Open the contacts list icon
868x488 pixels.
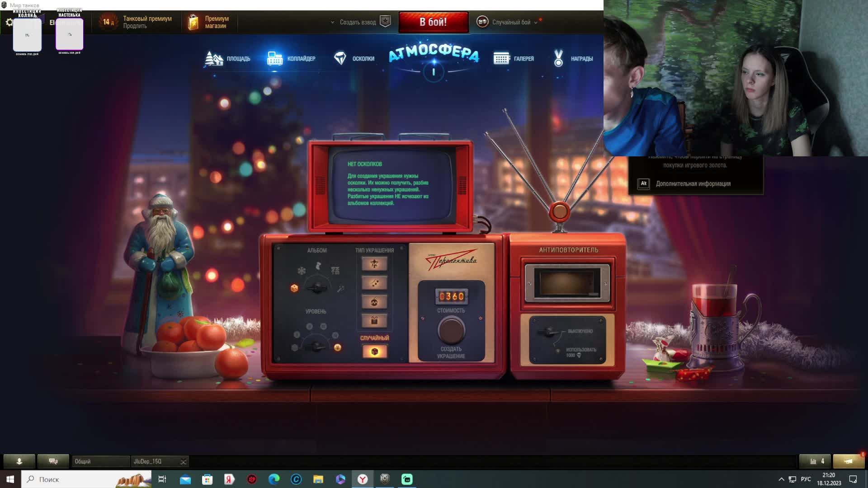(x=19, y=461)
